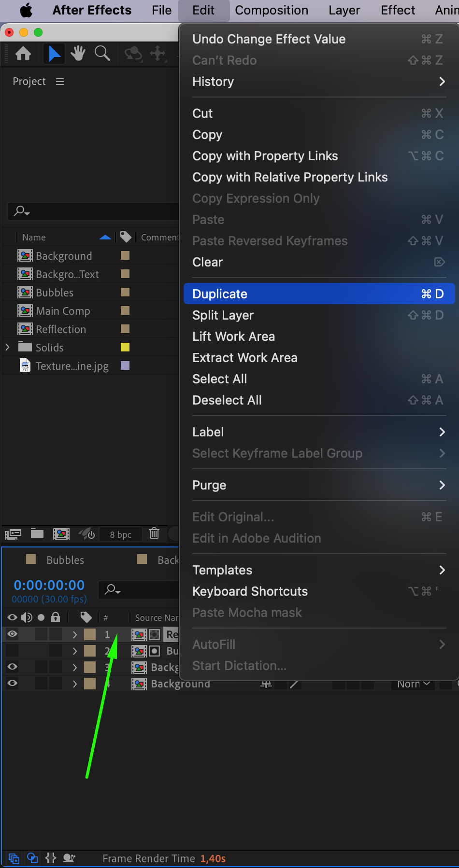Toggle visibility eye of layer 3
The width and height of the screenshot is (459, 868).
pyautogui.click(x=13, y=667)
